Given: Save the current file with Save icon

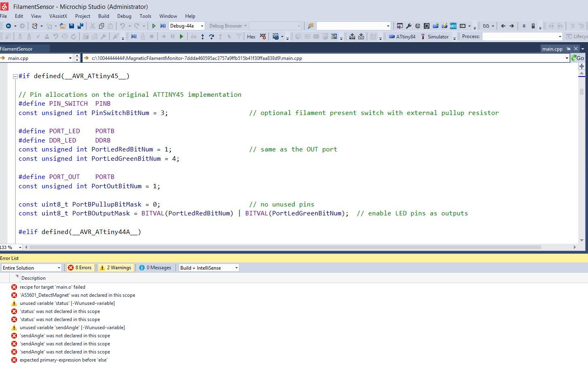Looking at the screenshot, I should coord(72,26).
